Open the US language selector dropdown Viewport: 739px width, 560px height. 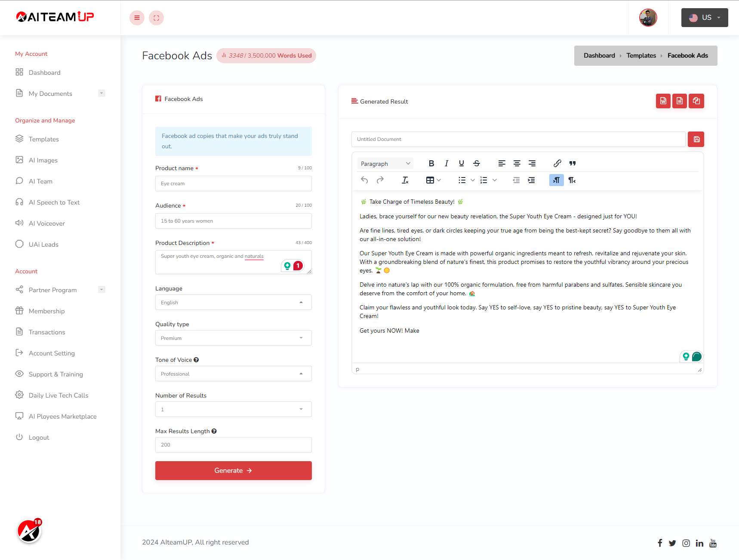[705, 18]
